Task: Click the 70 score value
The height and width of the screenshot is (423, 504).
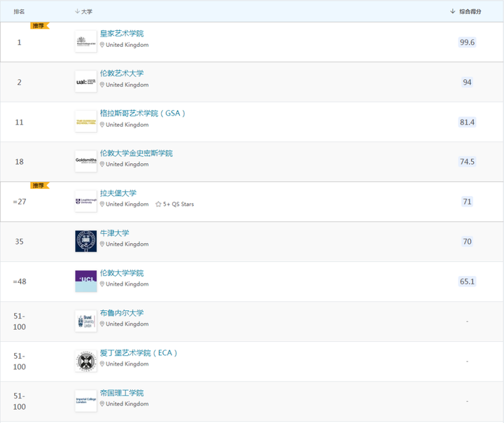Action: tap(467, 241)
